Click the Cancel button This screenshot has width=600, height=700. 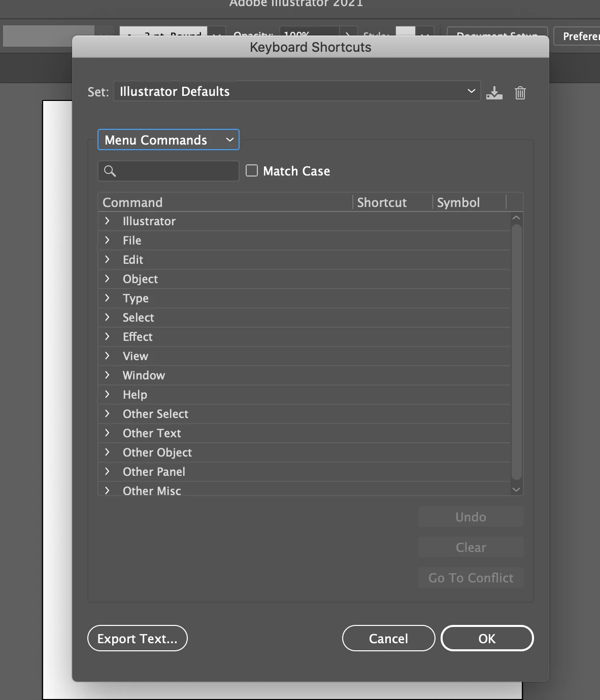point(388,638)
